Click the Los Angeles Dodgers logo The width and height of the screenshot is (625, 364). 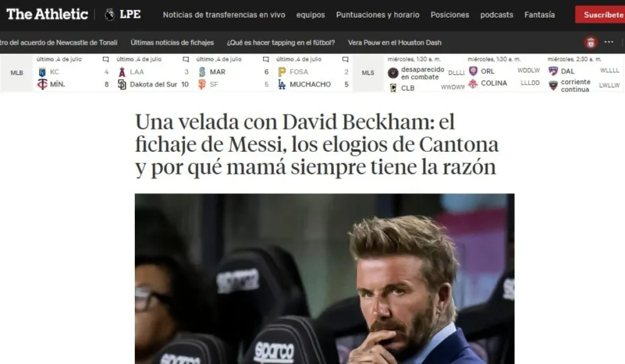(x=282, y=84)
